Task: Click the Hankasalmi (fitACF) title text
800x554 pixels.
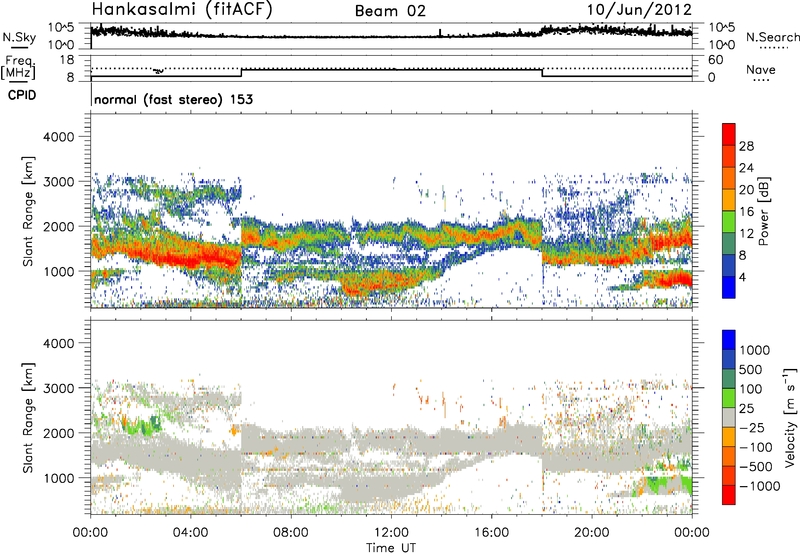Action: [182, 10]
